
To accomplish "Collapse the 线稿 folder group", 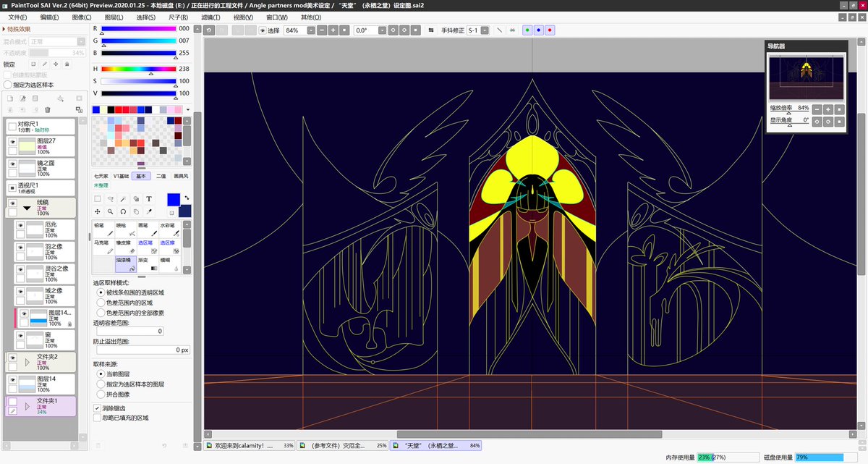I will 28,208.
